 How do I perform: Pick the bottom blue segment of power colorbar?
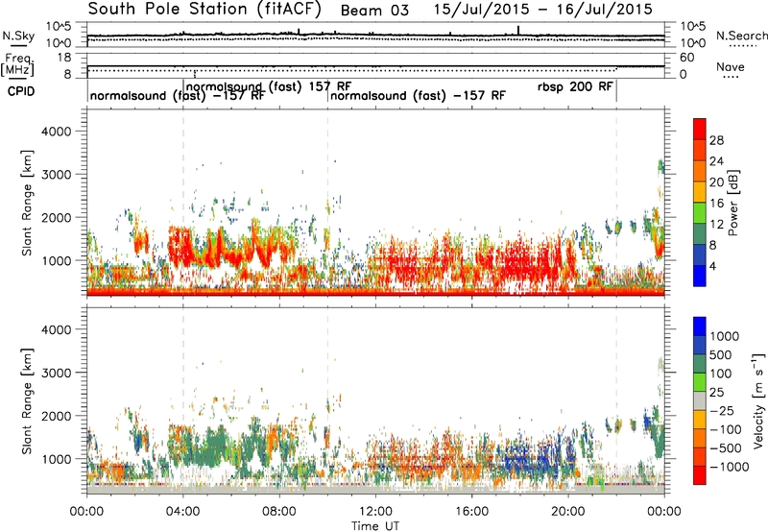click(x=700, y=276)
